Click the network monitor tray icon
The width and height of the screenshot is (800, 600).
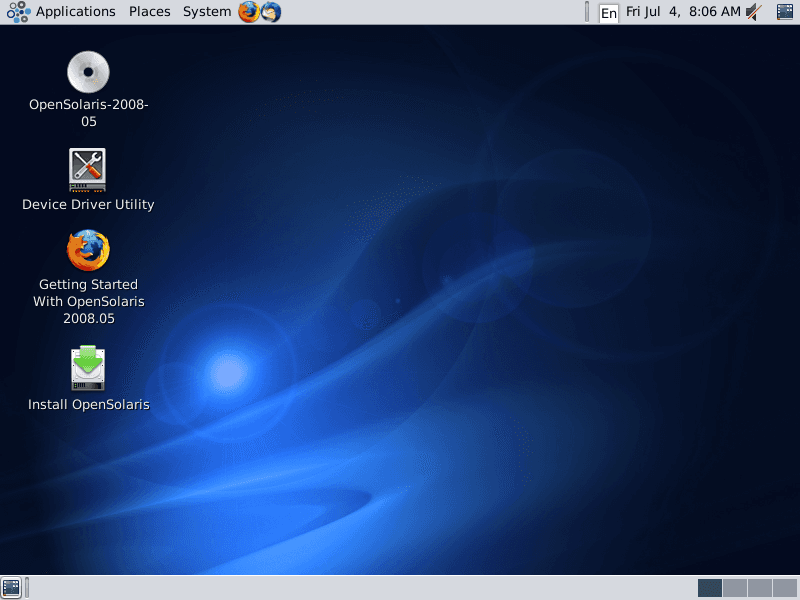click(x=784, y=12)
